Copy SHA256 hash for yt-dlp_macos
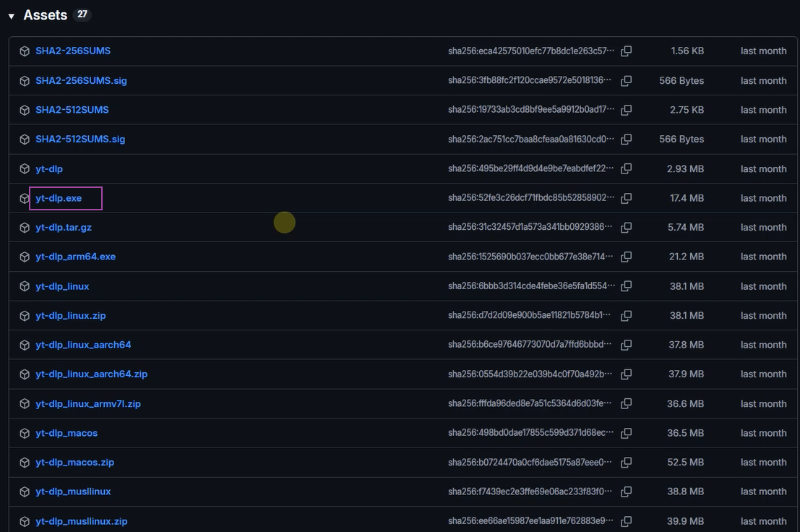The width and height of the screenshot is (800, 532). (x=626, y=433)
